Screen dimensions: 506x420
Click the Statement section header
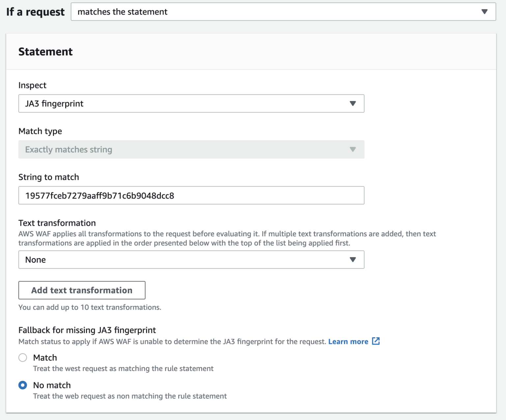[x=45, y=51]
